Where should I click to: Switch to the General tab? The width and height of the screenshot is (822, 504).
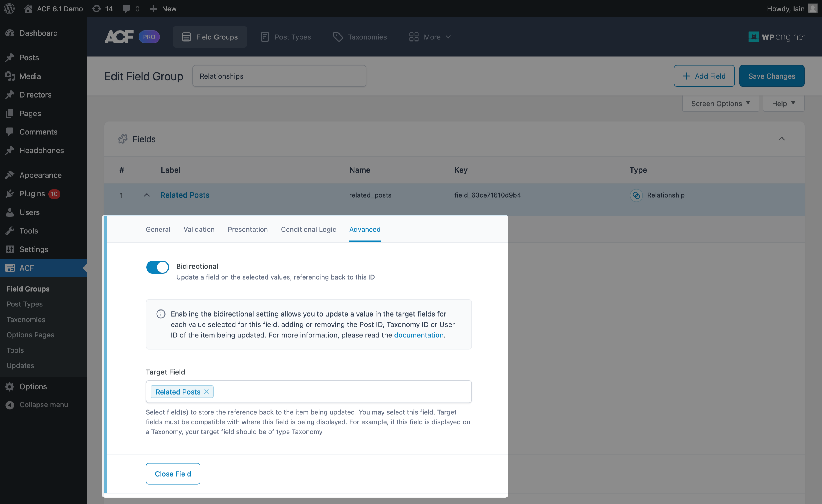(158, 229)
